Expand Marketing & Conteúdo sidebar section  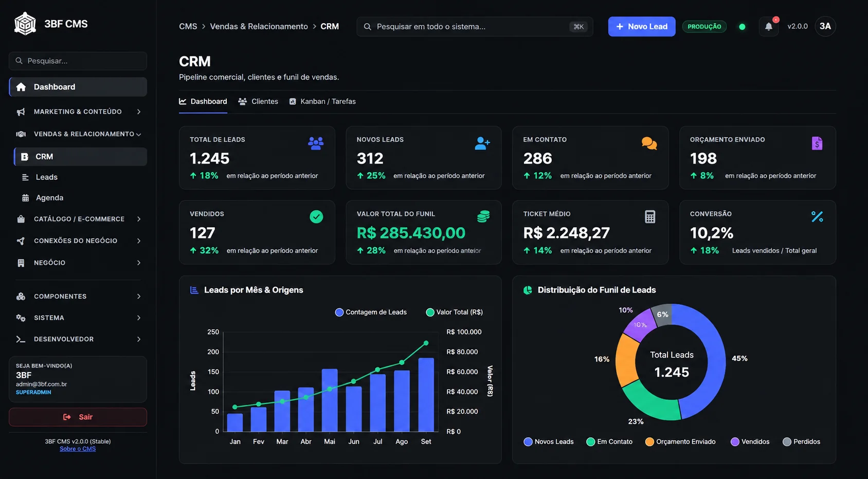click(78, 112)
